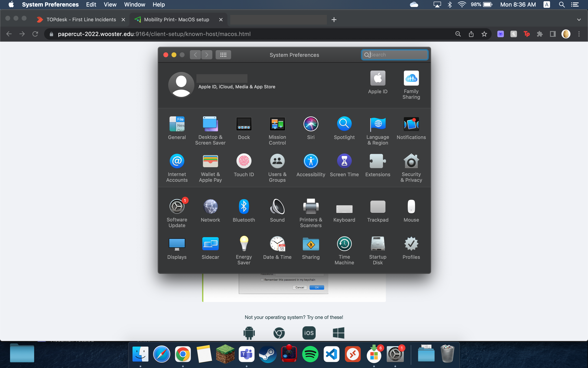
Task: Open Users & Groups pane
Action: [277, 168]
